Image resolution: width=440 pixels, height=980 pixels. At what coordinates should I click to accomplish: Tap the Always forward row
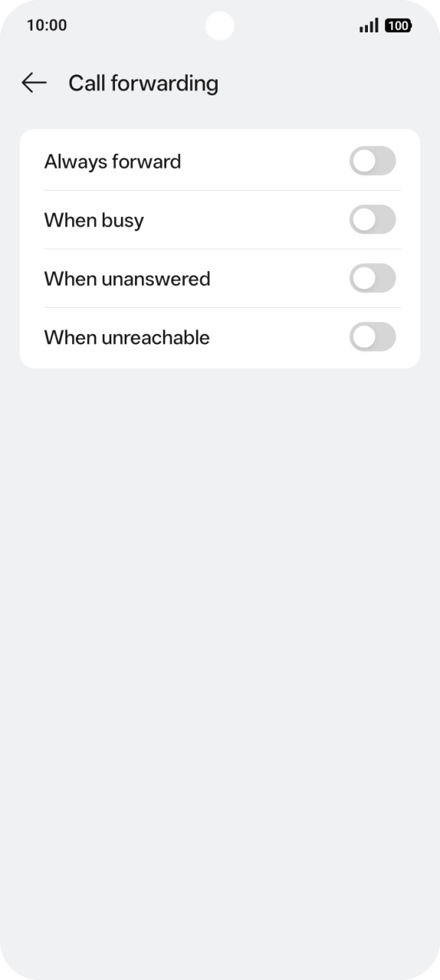[220, 161]
